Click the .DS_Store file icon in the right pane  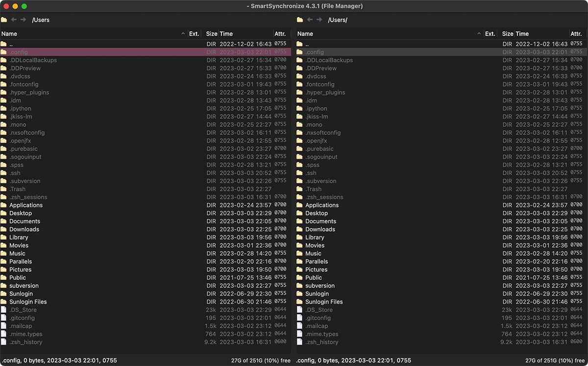click(x=300, y=310)
